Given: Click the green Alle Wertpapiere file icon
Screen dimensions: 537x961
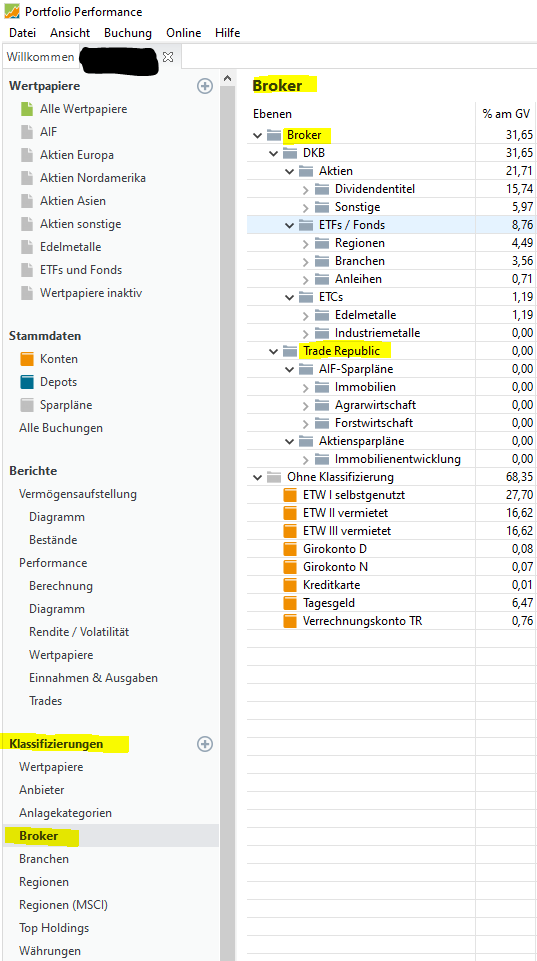Looking at the screenshot, I should (27, 109).
